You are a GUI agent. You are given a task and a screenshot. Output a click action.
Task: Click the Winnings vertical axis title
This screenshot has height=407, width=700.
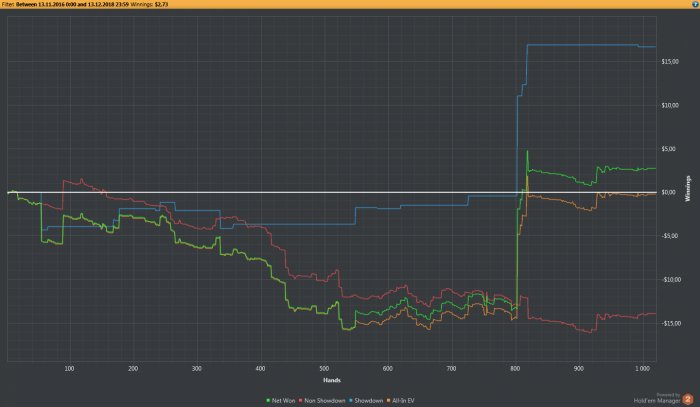(688, 188)
